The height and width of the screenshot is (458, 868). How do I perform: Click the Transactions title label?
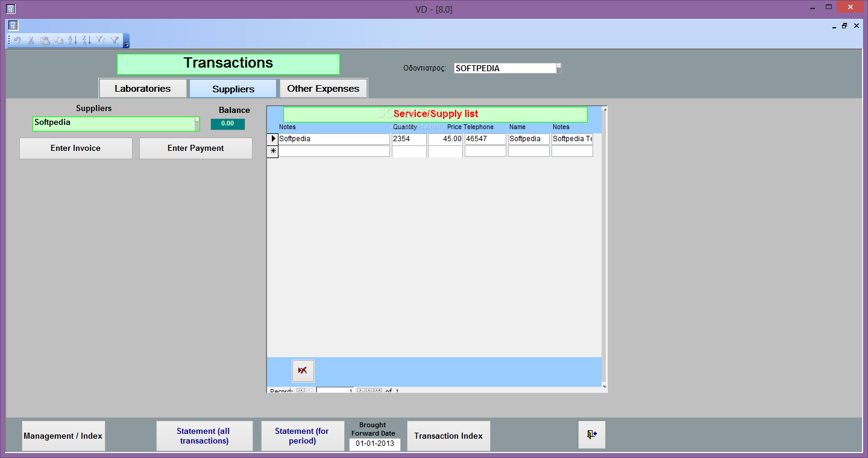click(x=228, y=63)
